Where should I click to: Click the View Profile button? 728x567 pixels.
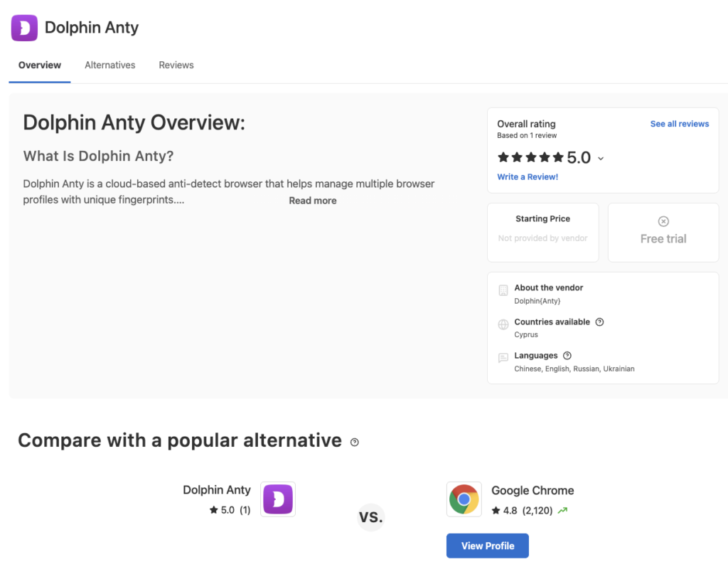[488, 546]
